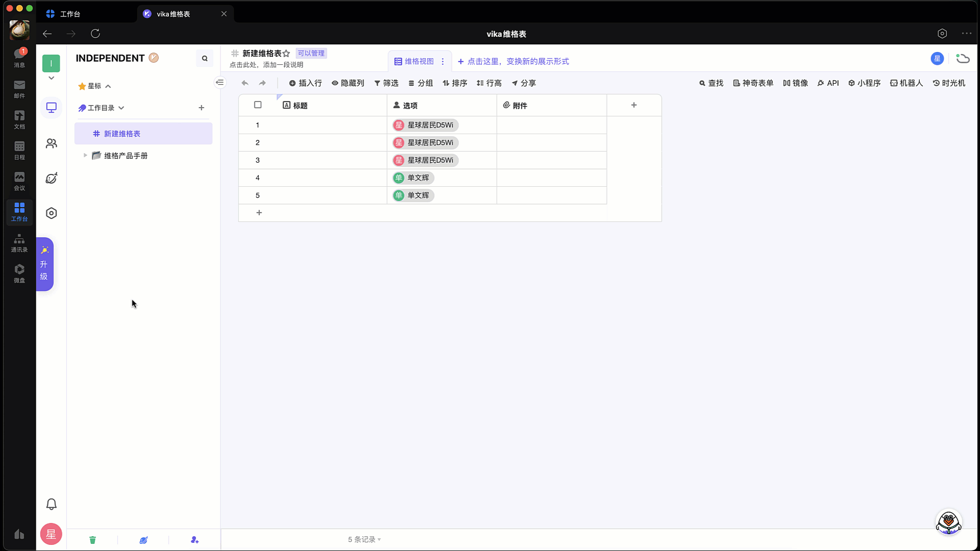Reload page with refresh icon
Viewport: 980px width, 551px height.
(95, 34)
